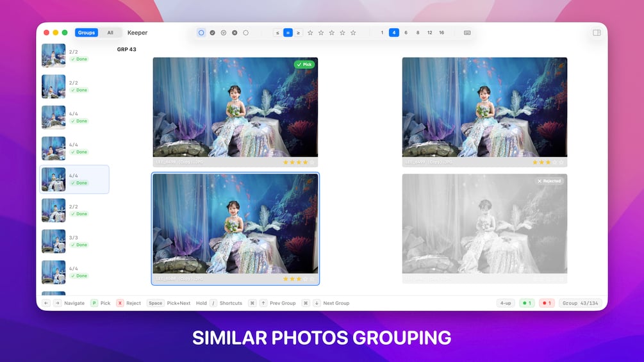Click Group 43/134 status indicator

(580, 303)
